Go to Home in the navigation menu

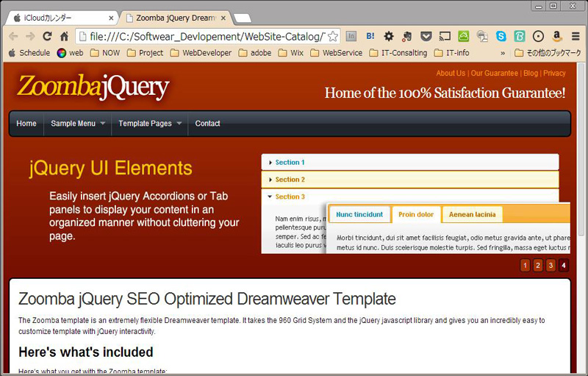26,124
